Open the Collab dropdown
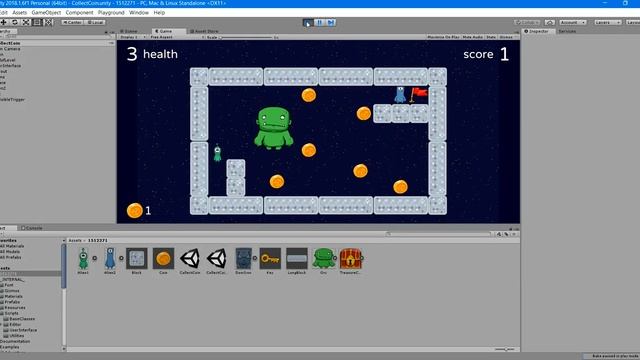 pyautogui.click(x=527, y=22)
